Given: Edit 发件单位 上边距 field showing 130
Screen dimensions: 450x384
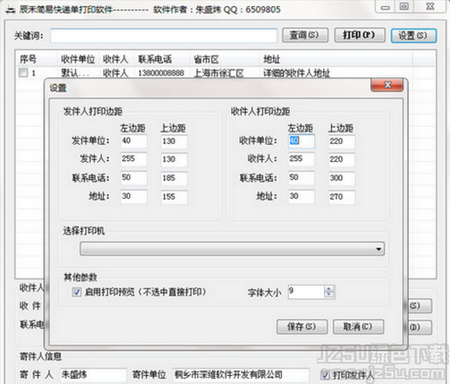Looking at the screenshot, I should click(x=174, y=141).
